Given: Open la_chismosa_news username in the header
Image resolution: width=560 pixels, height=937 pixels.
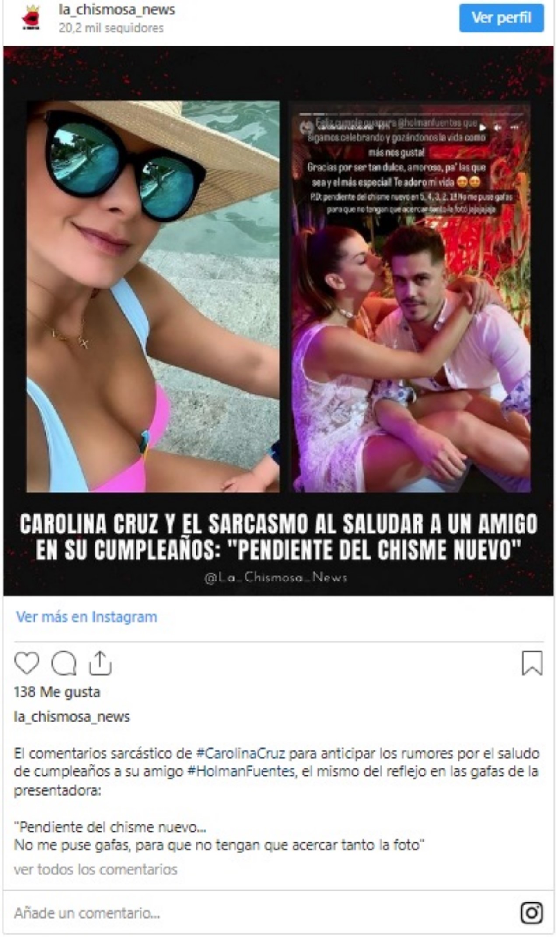Looking at the screenshot, I should pos(117,10).
